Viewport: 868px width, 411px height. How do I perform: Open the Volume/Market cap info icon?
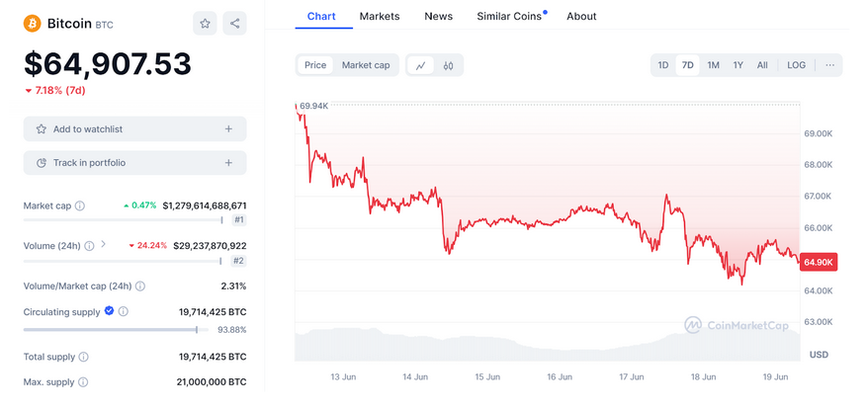pyautogui.click(x=140, y=286)
